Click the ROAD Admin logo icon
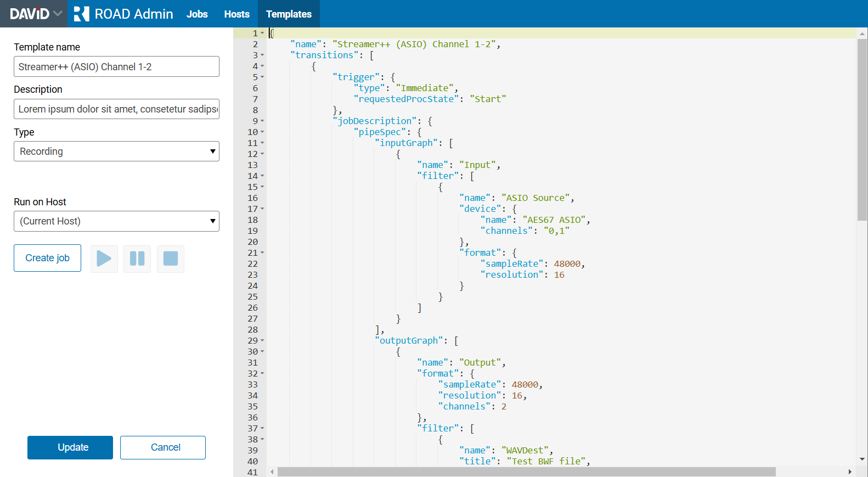This screenshot has height=477, width=868. 81,14
